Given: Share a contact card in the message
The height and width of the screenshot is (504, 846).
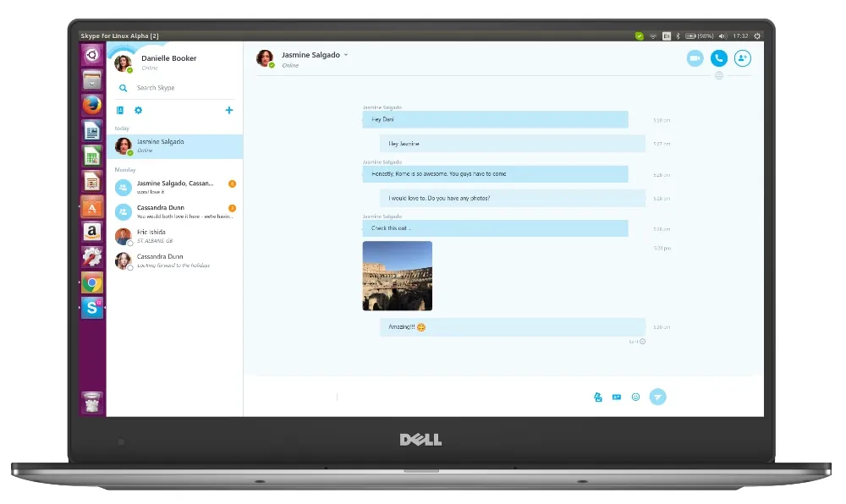Looking at the screenshot, I should click(x=616, y=396).
